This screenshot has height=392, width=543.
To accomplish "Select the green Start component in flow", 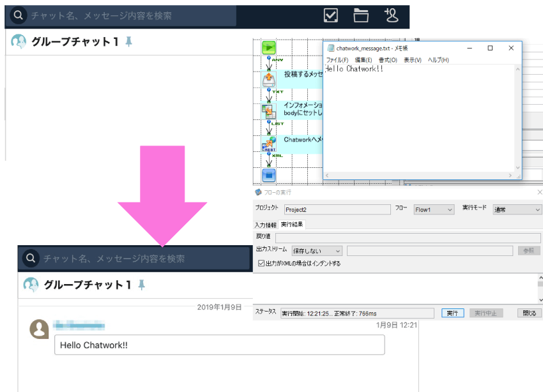I will [269, 48].
